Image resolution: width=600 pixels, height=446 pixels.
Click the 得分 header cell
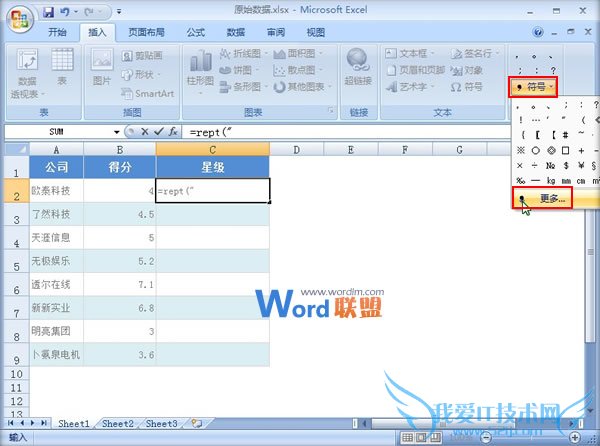(x=119, y=167)
